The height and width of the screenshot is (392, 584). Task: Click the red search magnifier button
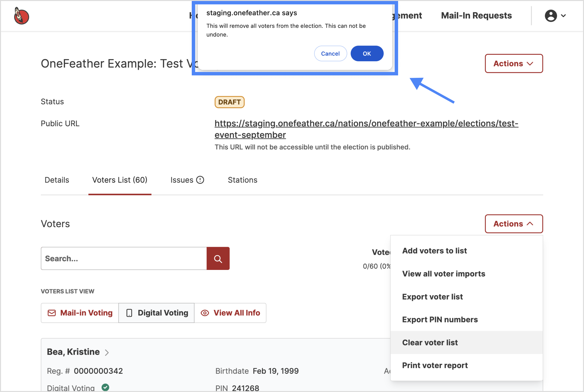tap(218, 258)
